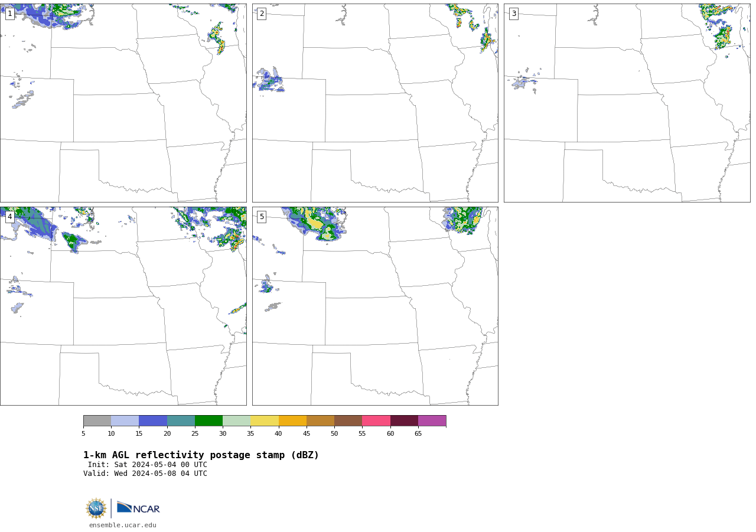This screenshot has height=532, width=756.
Task: Click the gray 5-10 dBZ color swatch
Action: click(x=97, y=421)
